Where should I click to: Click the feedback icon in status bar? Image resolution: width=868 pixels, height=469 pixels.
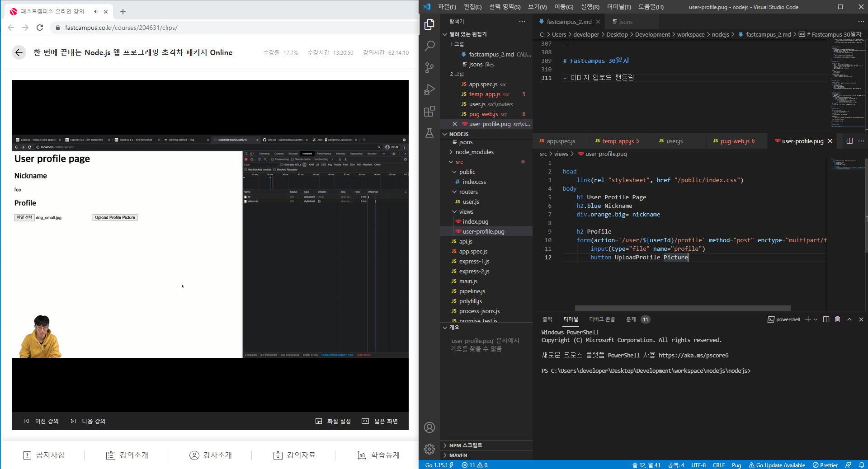[848, 465]
